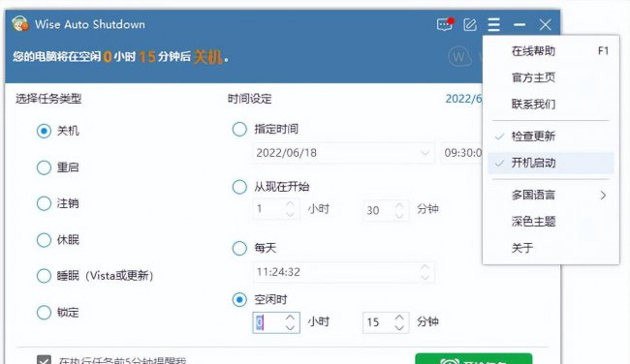Open the 关于 about menu item
The width and height of the screenshot is (630, 364).
[x=551, y=248]
